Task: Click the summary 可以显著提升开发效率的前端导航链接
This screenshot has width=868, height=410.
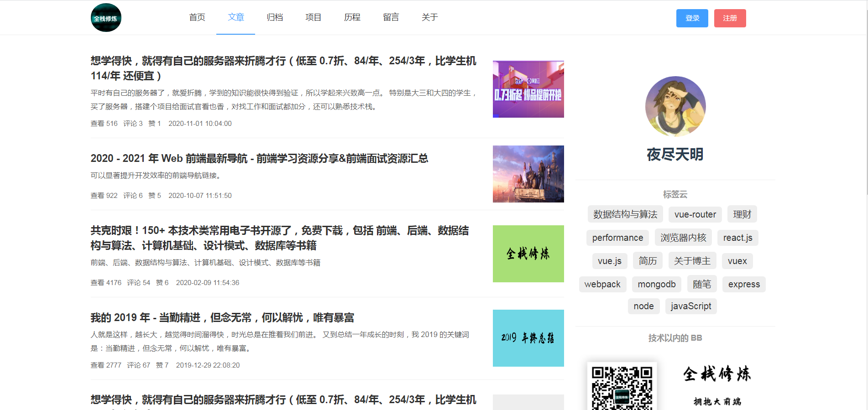Action: [x=156, y=176]
